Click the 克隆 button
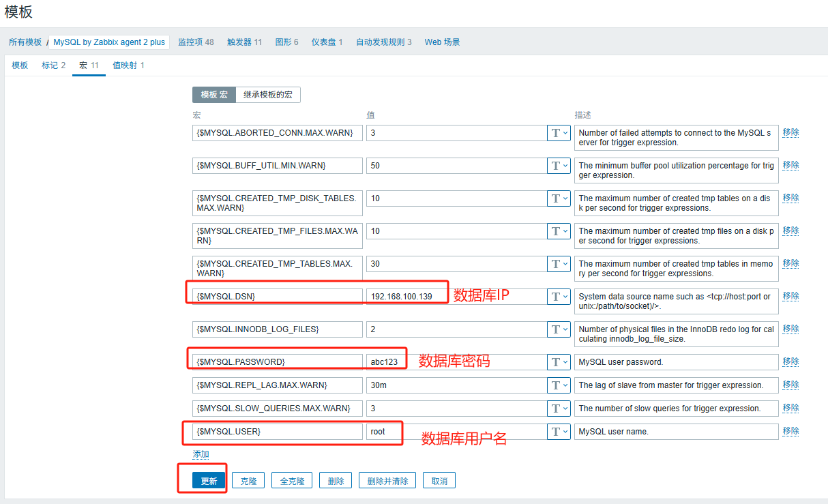828x504 pixels. tap(248, 481)
